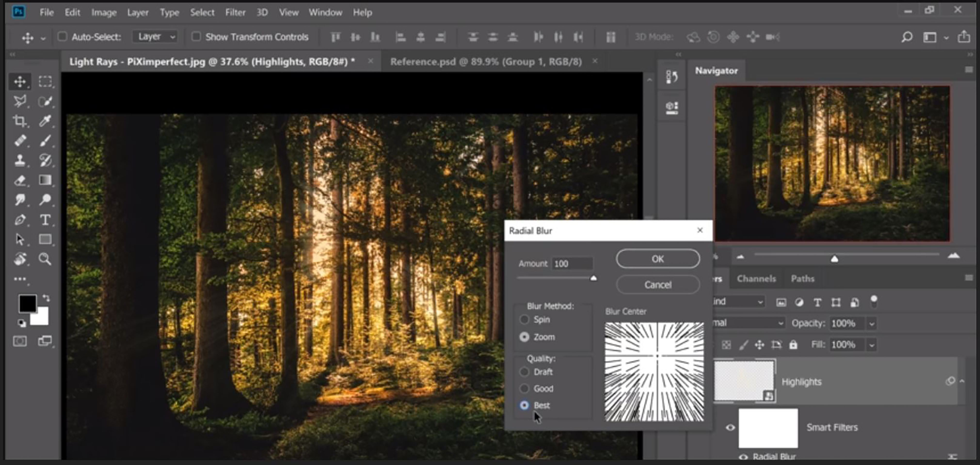Open the layer filter kind dropdown
This screenshot has height=465, width=980.
click(x=738, y=302)
